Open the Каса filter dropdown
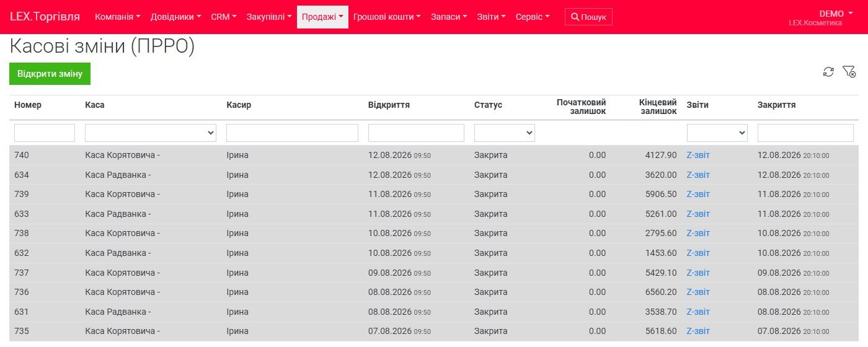Viewport: 868px width, 347px height. 151,133
